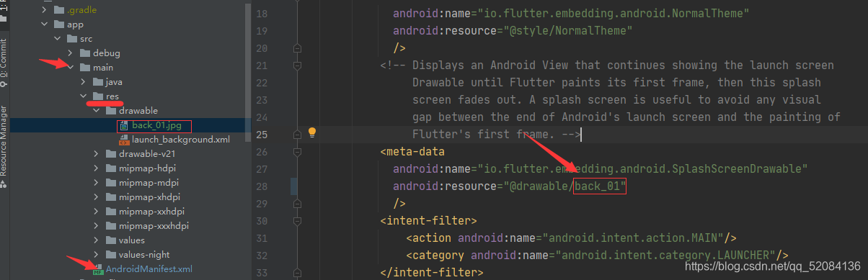Click the .gradle folder icon

pos(59,10)
